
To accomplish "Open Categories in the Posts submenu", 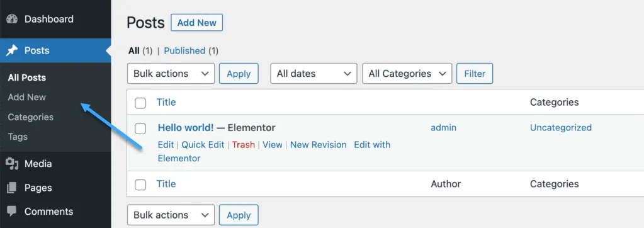I will (30, 117).
